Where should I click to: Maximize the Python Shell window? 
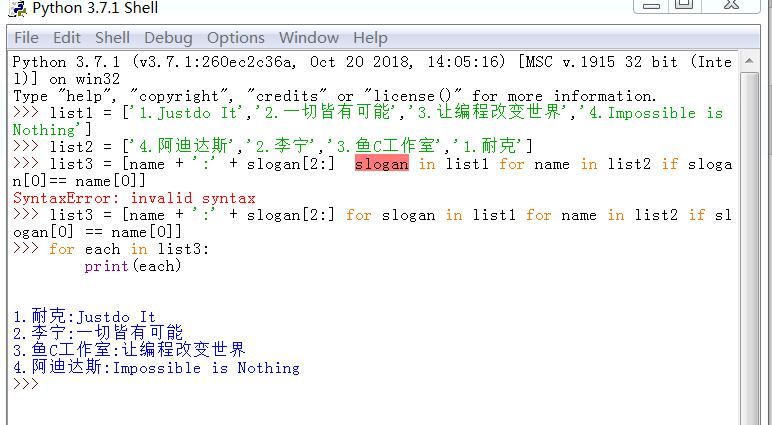tap(684, 5)
